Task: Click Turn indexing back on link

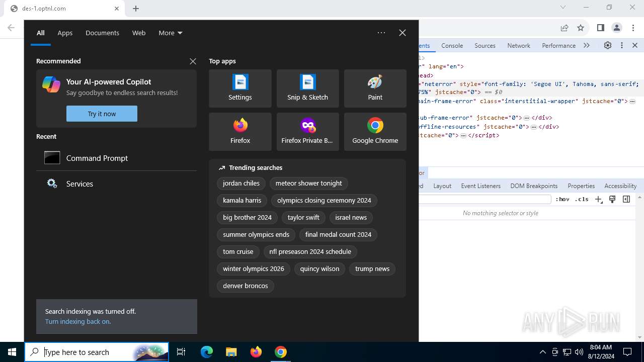Action: [x=77, y=321]
